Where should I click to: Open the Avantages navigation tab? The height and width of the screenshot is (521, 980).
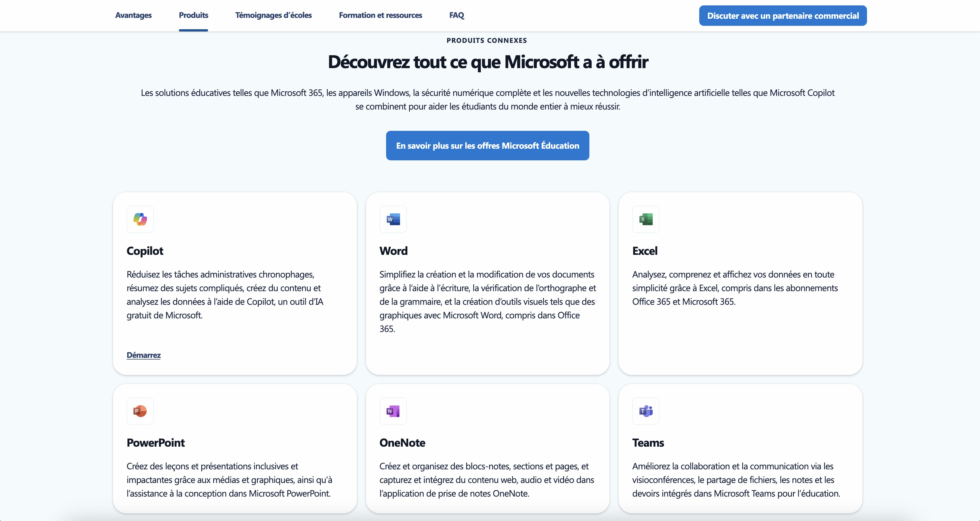(x=133, y=15)
